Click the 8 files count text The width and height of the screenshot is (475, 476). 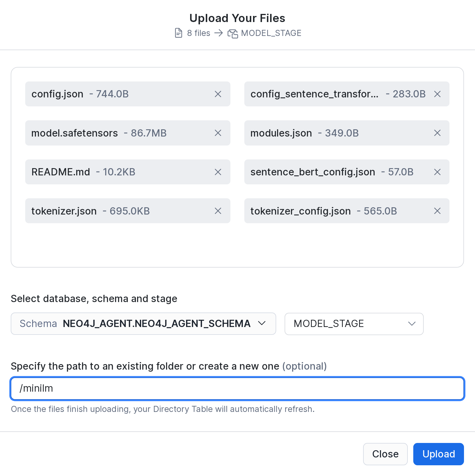199,33
